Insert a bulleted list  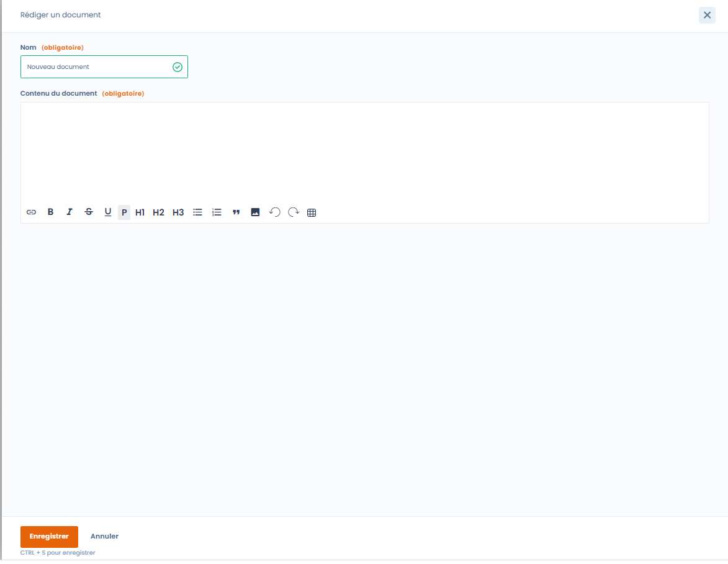tap(197, 212)
